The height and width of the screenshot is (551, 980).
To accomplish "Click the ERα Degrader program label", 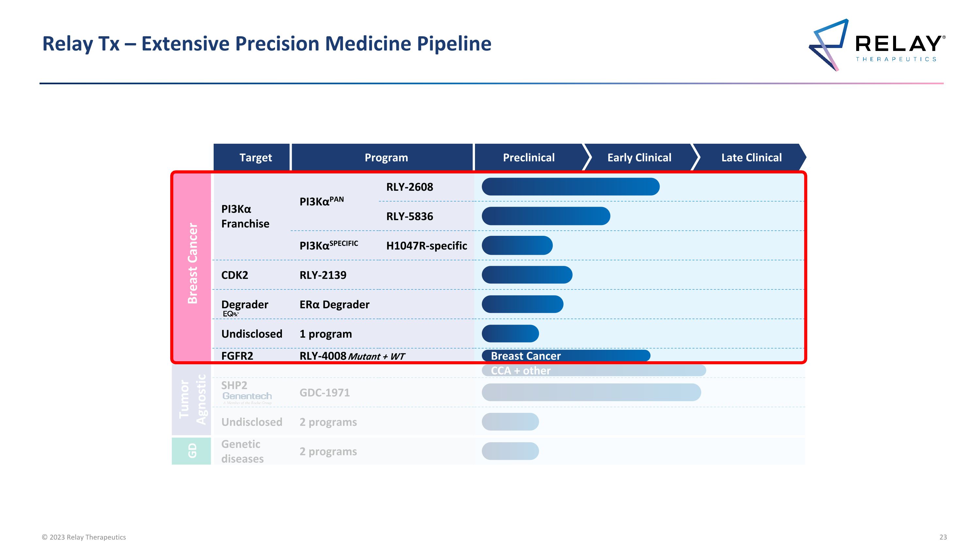I will pyautogui.click(x=334, y=305).
